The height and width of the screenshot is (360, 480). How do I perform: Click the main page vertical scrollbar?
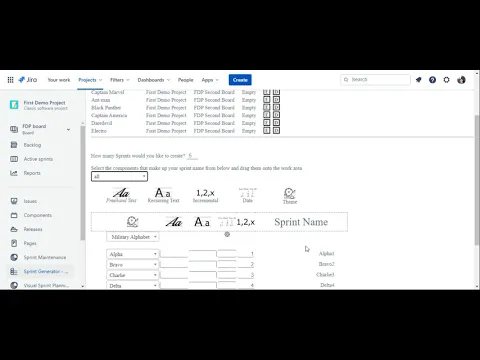[x=477, y=180]
